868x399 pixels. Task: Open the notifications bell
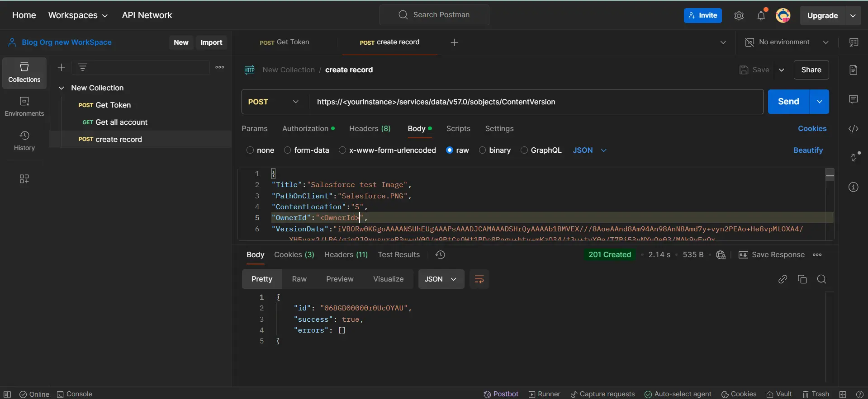pos(761,15)
